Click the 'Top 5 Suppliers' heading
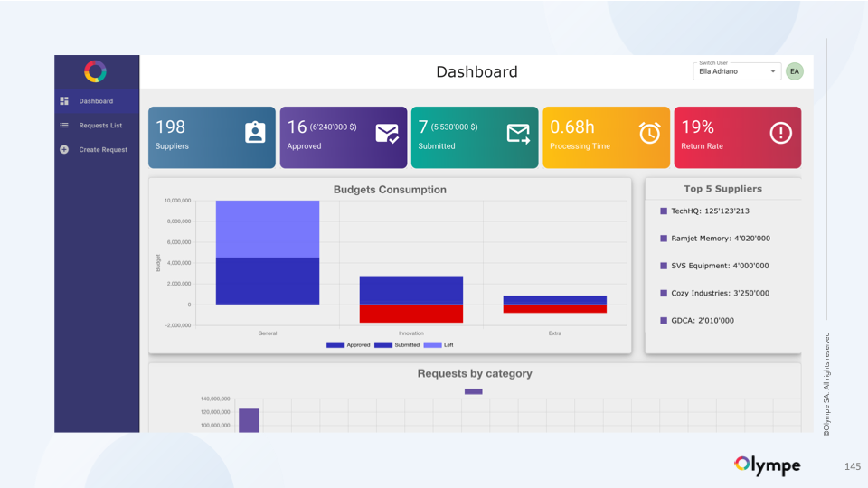 (723, 189)
